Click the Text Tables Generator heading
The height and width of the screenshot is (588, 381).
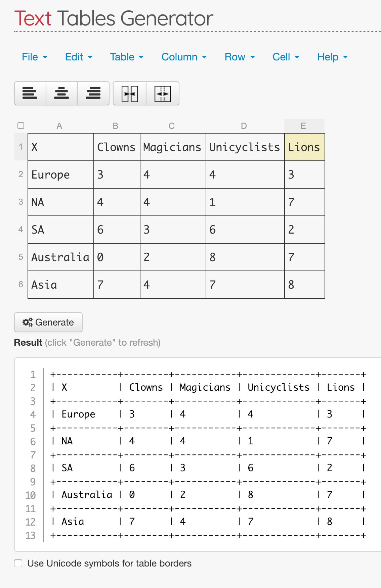point(113,18)
